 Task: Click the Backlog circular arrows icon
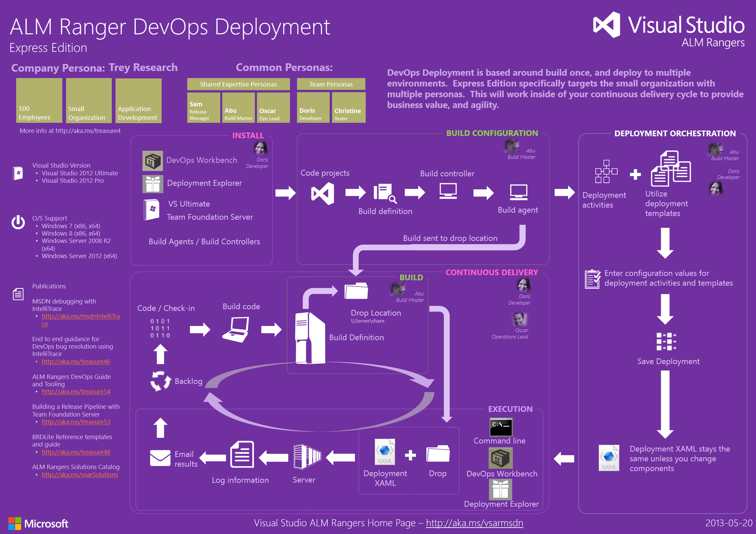pyautogui.click(x=160, y=381)
